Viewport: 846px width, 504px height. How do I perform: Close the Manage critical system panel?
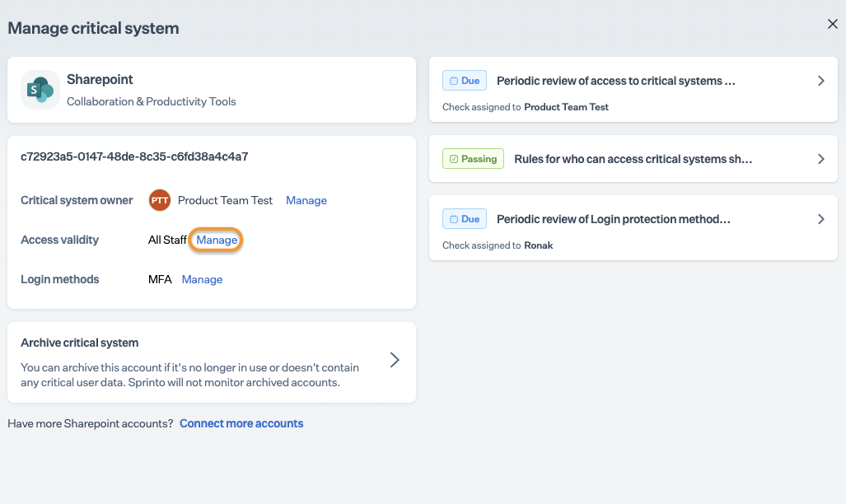click(x=832, y=25)
